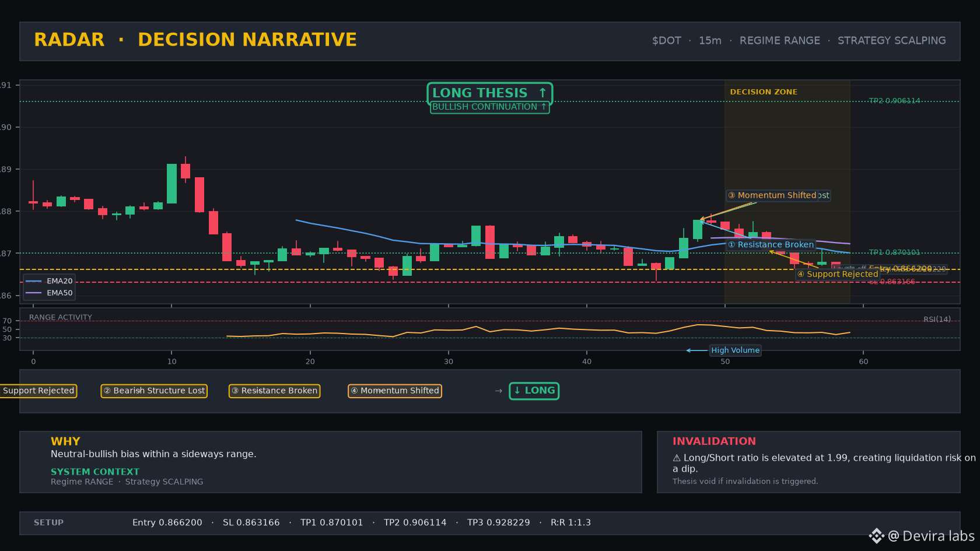Click the 15m timeframe in the header

click(710, 41)
